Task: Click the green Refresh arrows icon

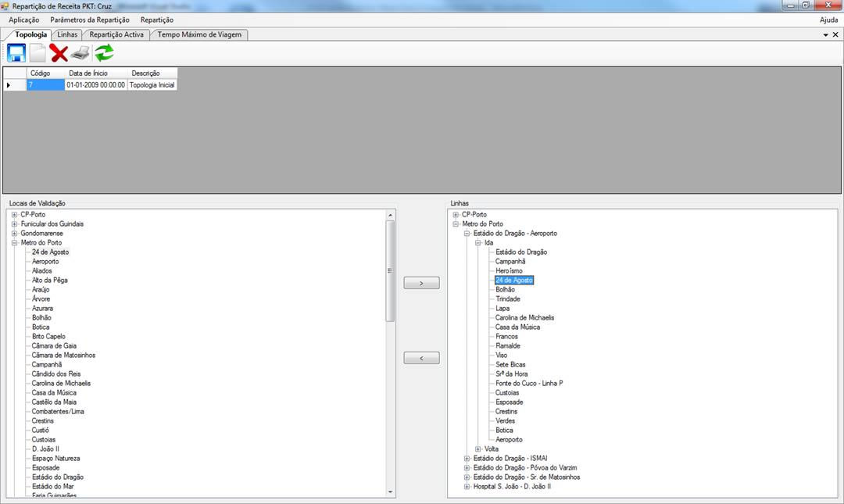Action: pos(104,53)
